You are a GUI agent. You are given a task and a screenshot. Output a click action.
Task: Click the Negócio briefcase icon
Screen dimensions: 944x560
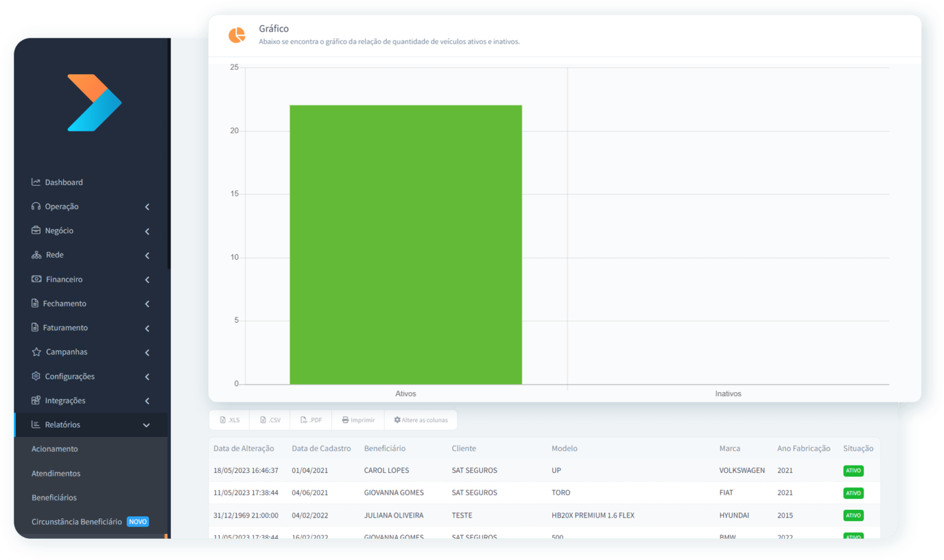[x=36, y=230]
